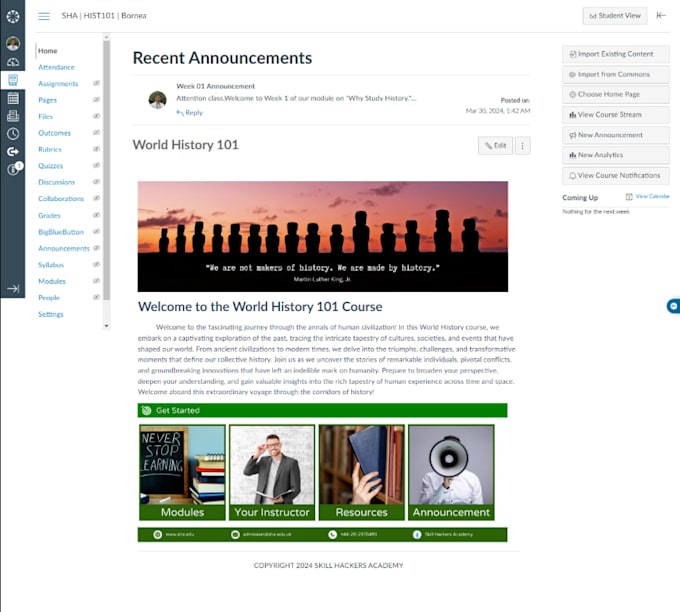Collapse the right sidebar with the arrow icon
Image resolution: width=680 pixels, height=612 pixels.
(661, 16)
